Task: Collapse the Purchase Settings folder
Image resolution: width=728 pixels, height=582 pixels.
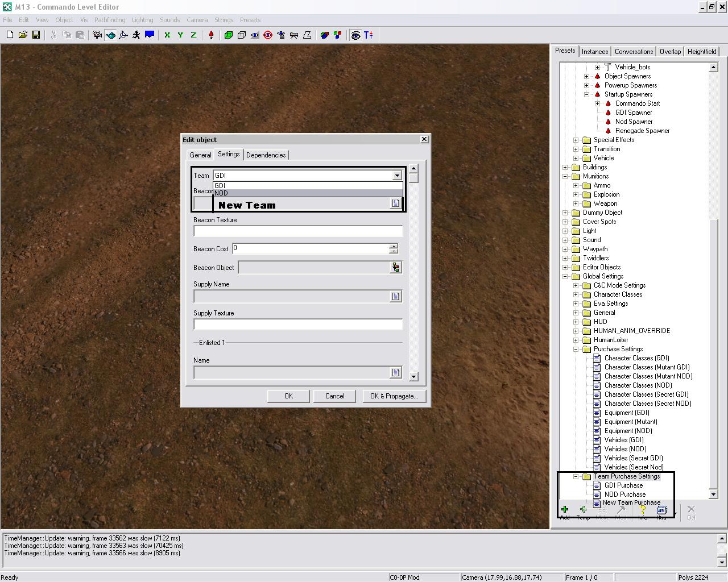Action: [576, 349]
